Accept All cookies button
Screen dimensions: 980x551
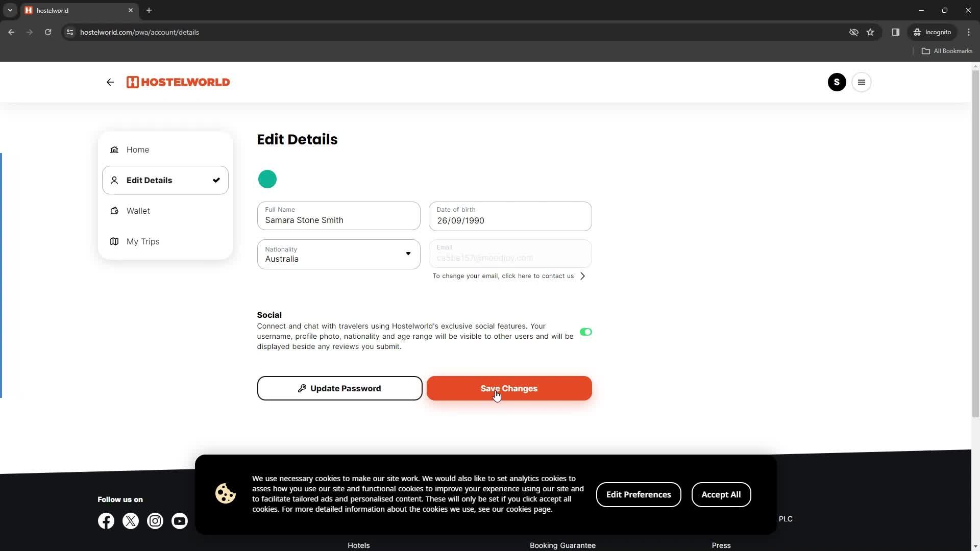click(x=722, y=494)
